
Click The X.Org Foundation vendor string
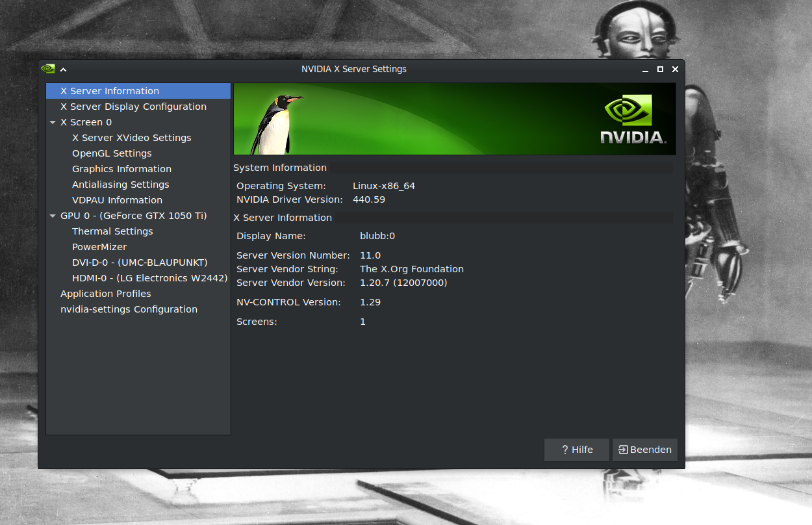412,269
